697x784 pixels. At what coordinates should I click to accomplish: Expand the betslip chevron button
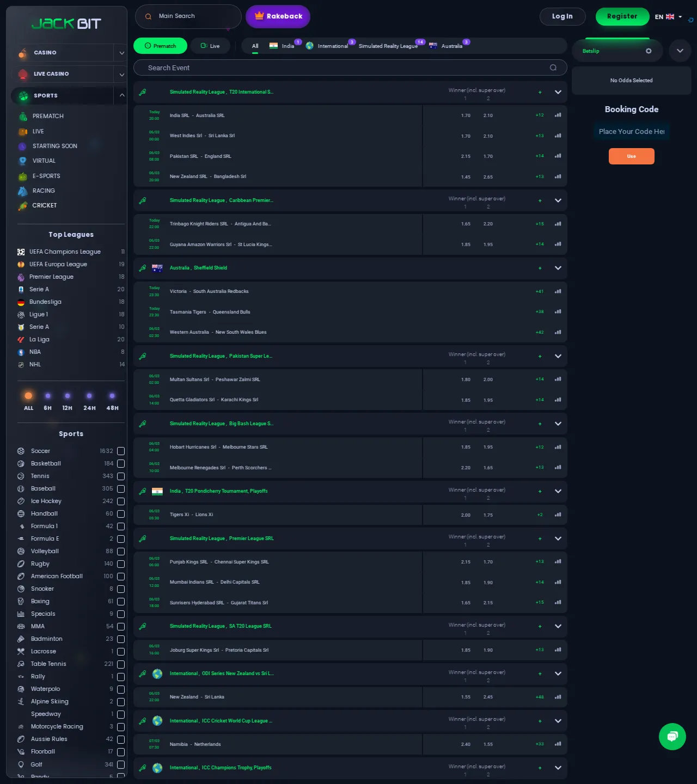click(x=680, y=51)
